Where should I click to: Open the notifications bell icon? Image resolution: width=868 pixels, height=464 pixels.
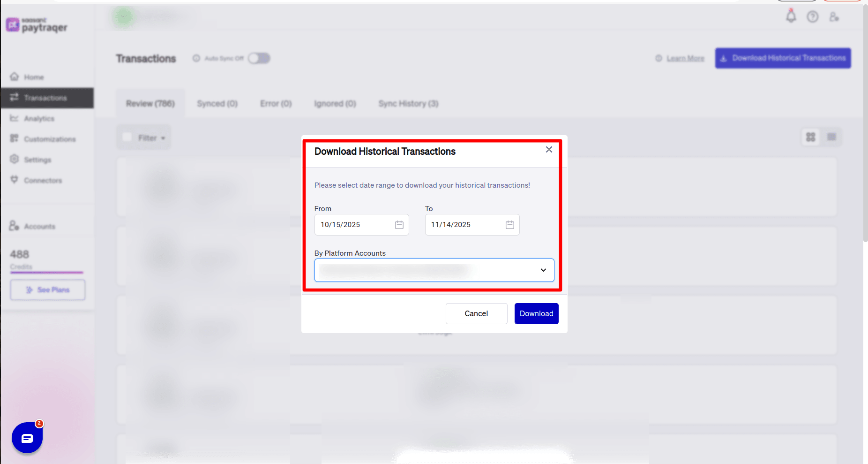(x=791, y=16)
